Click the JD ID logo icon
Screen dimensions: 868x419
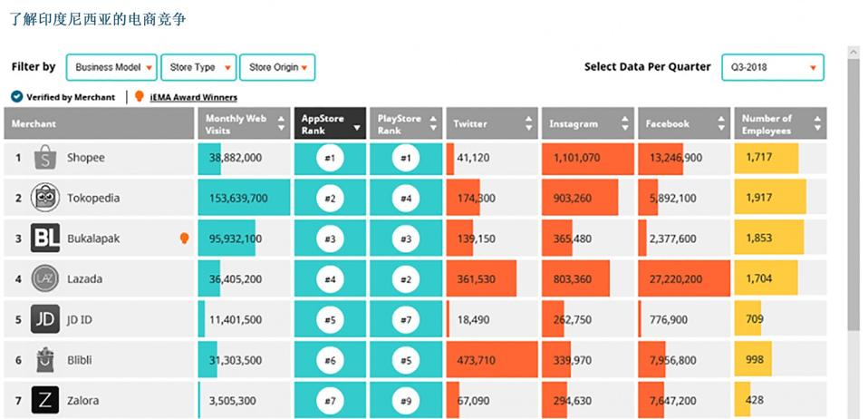point(45,319)
